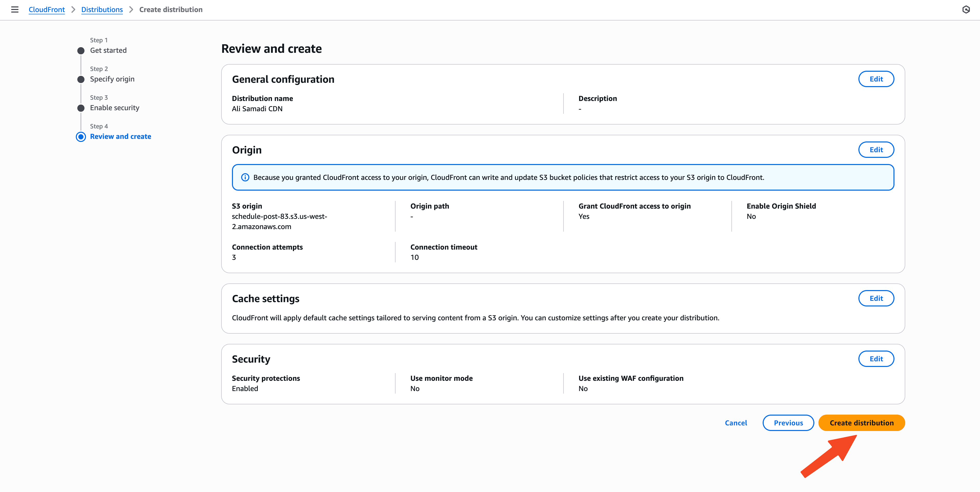This screenshot has height=492, width=980.
Task: Go to CloudFront breadcrumb link
Action: point(46,9)
